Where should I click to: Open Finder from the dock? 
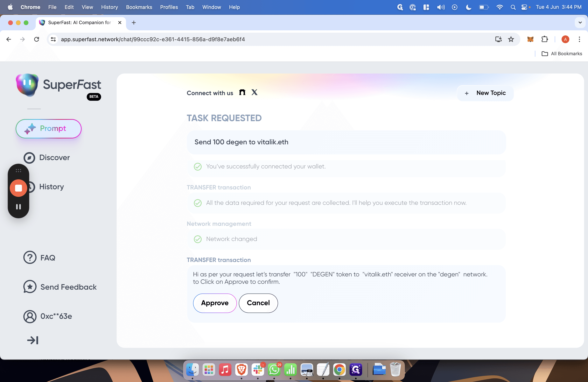tap(192, 370)
